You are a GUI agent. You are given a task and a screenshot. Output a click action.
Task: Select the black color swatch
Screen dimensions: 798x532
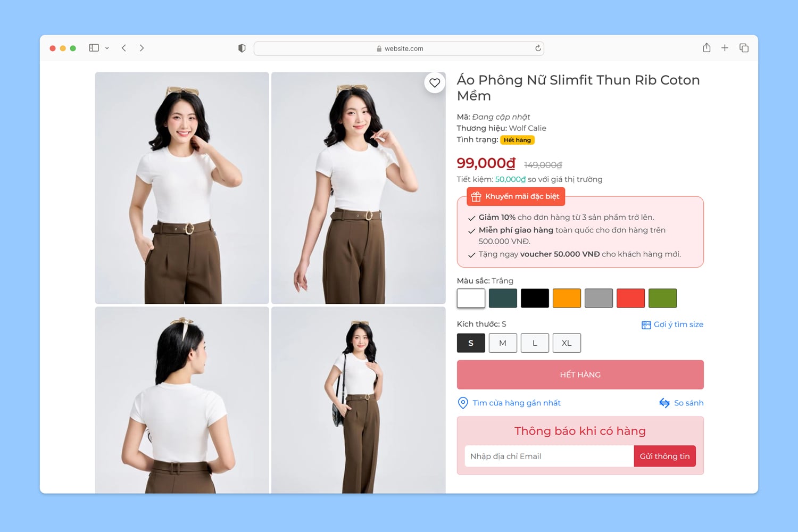[535, 298]
